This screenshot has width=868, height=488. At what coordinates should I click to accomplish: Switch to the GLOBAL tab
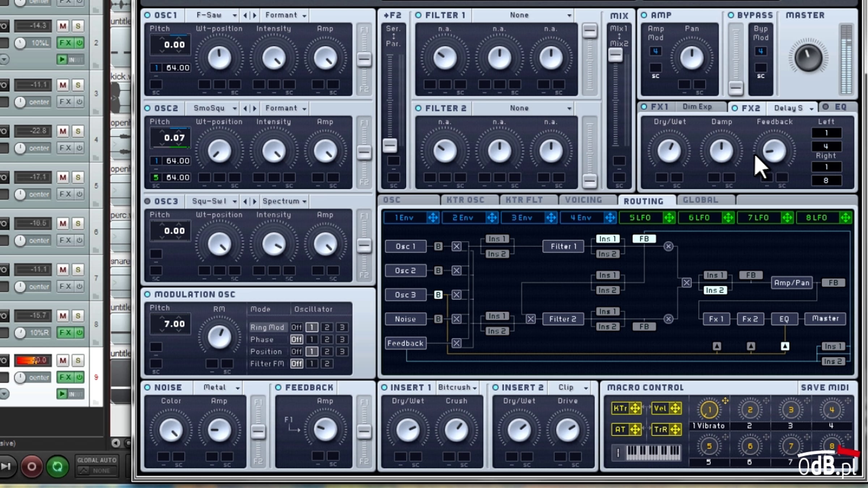[700, 200]
